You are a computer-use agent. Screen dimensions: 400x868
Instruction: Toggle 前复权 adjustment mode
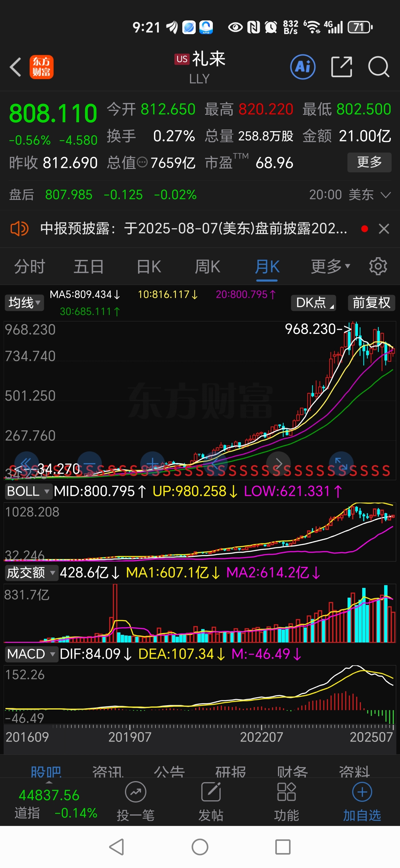tap(371, 303)
